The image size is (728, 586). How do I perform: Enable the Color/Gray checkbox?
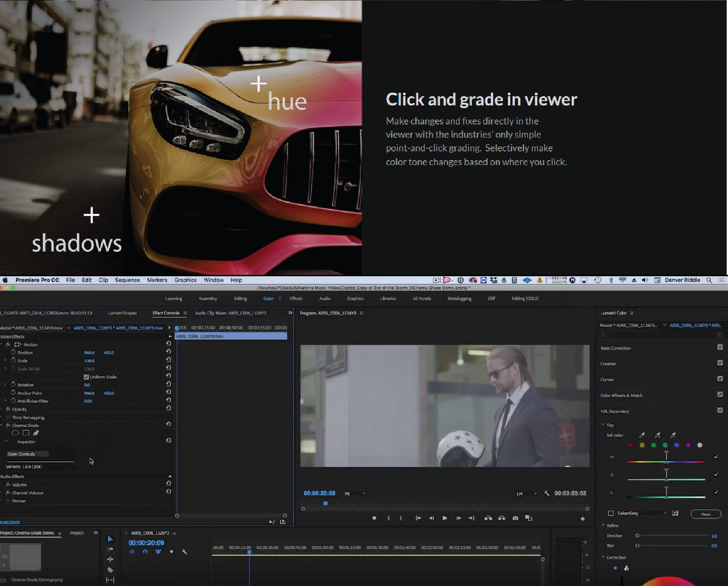pos(611,513)
